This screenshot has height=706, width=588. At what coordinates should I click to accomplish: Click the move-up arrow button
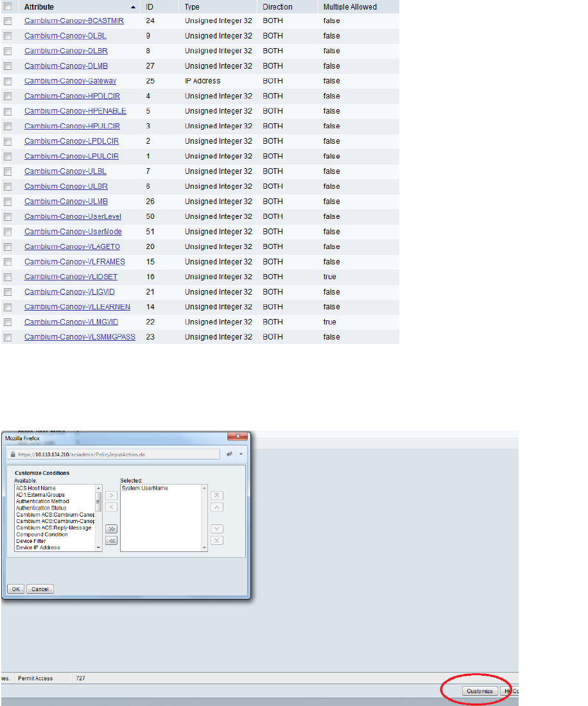(217, 507)
